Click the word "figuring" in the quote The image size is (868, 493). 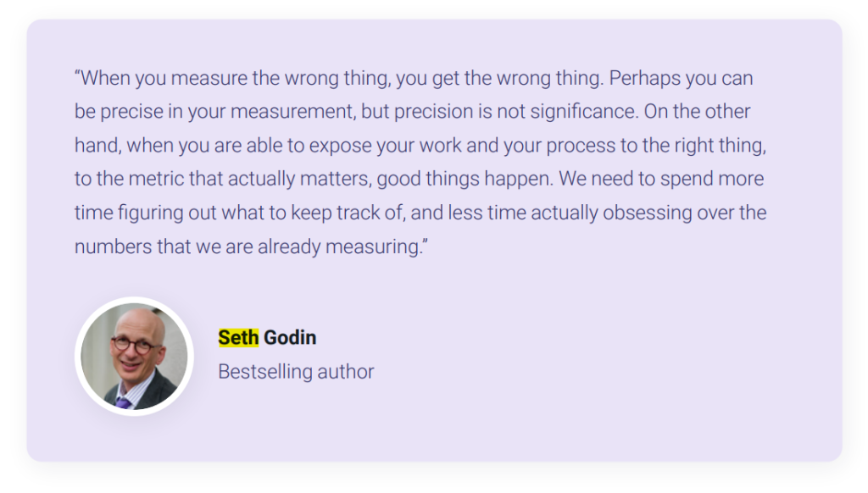[x=146, y=213]
